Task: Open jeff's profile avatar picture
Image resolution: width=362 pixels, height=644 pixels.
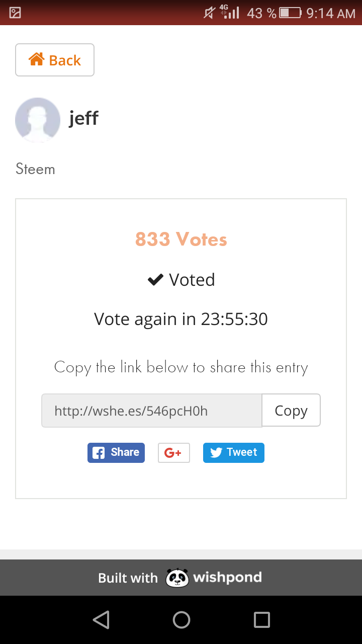Action: coord(38,120)
